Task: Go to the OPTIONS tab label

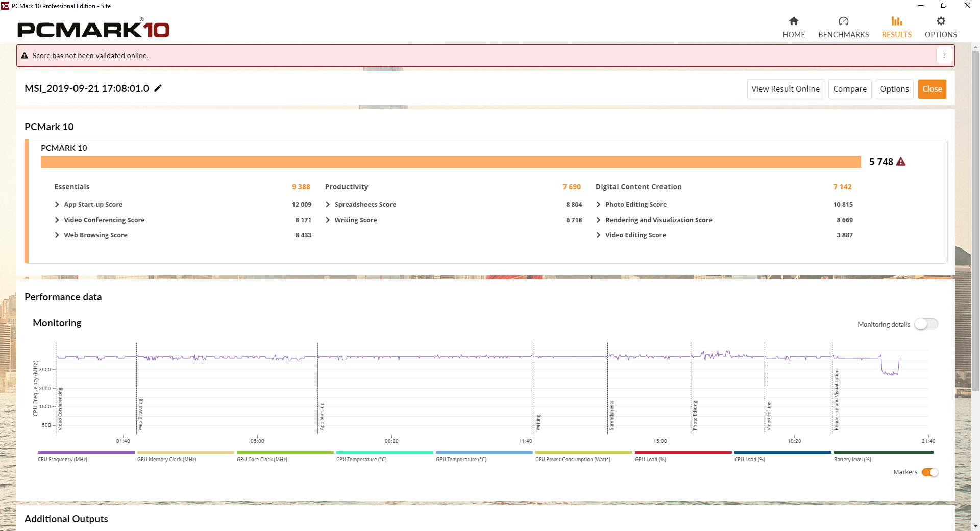Action: coord(941,35)
